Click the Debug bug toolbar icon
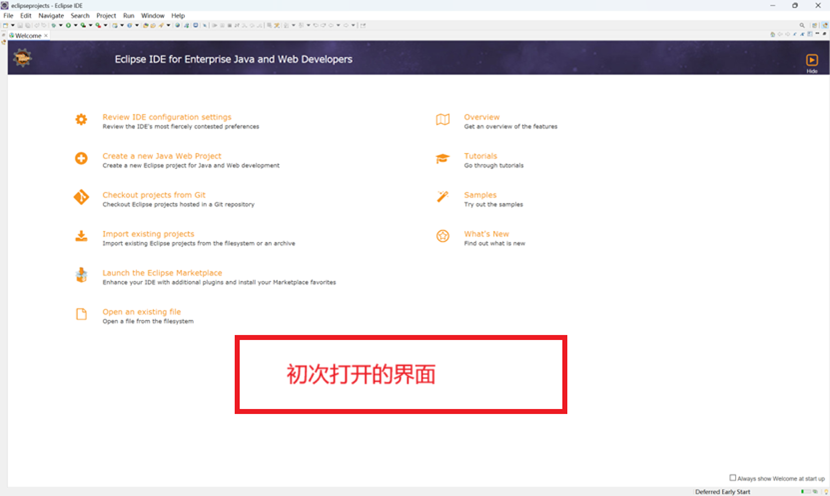830x496 pixels. point(53,25)
